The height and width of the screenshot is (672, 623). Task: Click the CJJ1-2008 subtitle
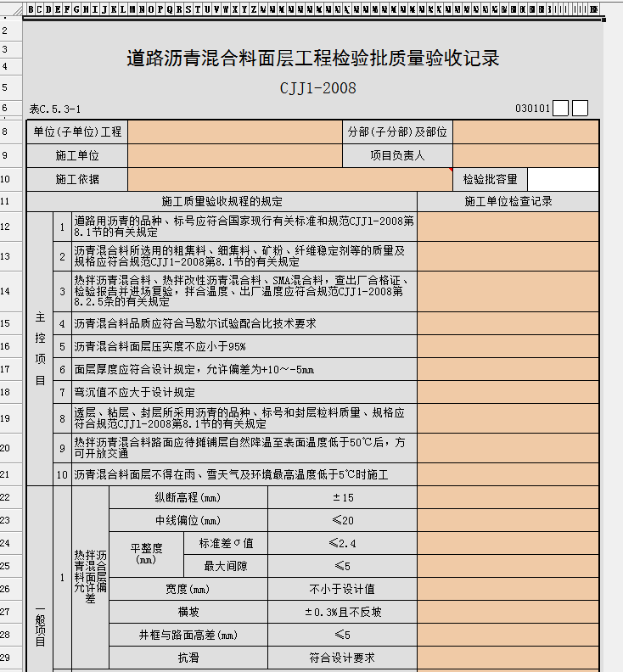coord(317,88)
